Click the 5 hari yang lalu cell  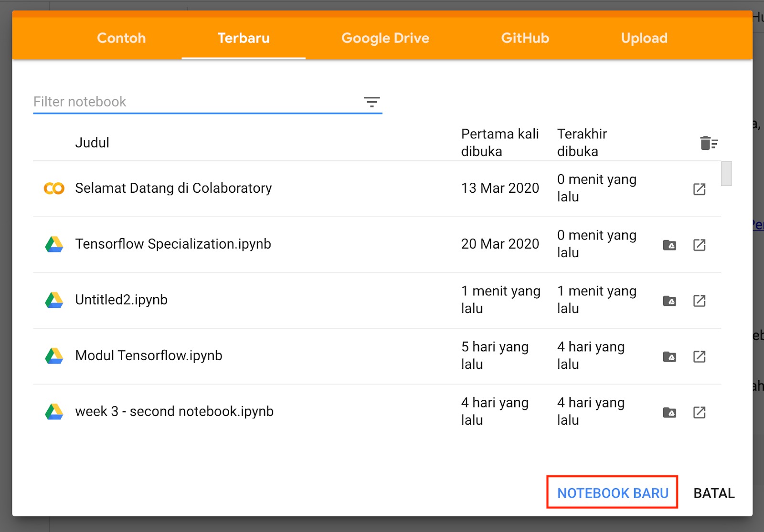pos(495,355)
